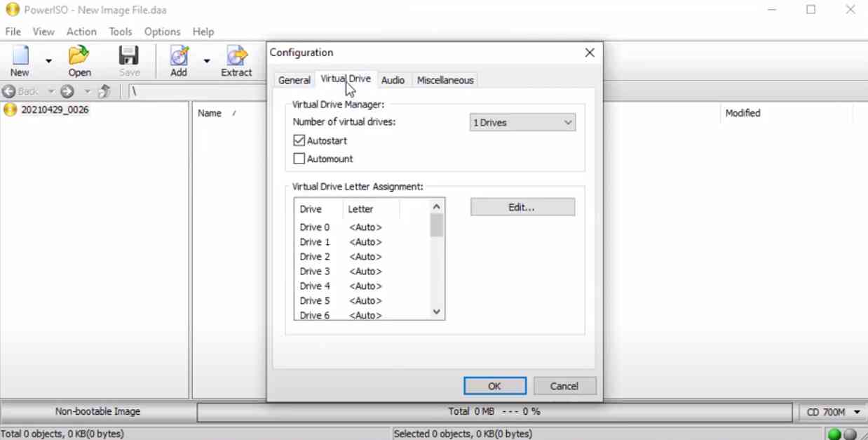
Task: Click the Up one level icon
Action: pos(104,91)
